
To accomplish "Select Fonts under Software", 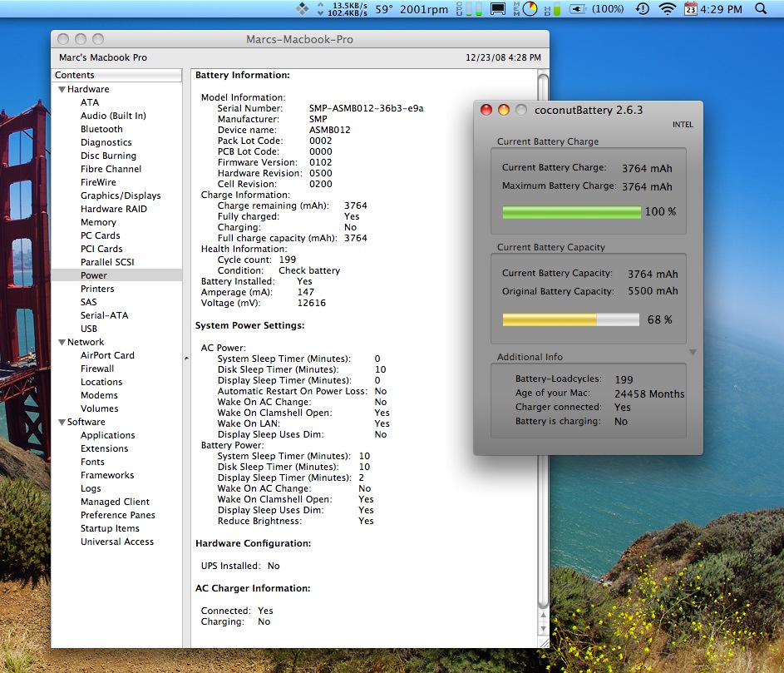I will pyautogui.click(x=92, y=462).
